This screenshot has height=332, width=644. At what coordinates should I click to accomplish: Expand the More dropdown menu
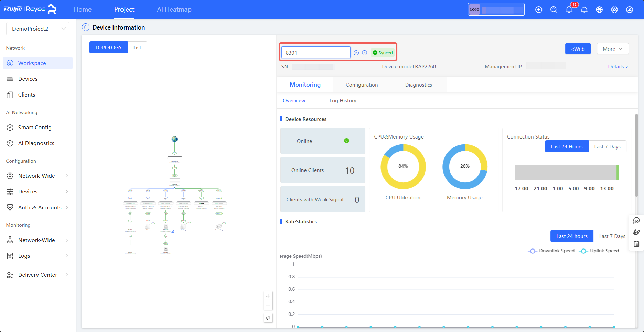pos(612,49)
